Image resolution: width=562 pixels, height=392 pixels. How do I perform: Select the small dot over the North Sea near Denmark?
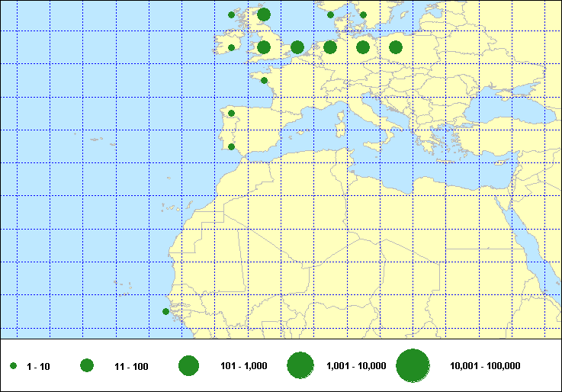[330, 14]
